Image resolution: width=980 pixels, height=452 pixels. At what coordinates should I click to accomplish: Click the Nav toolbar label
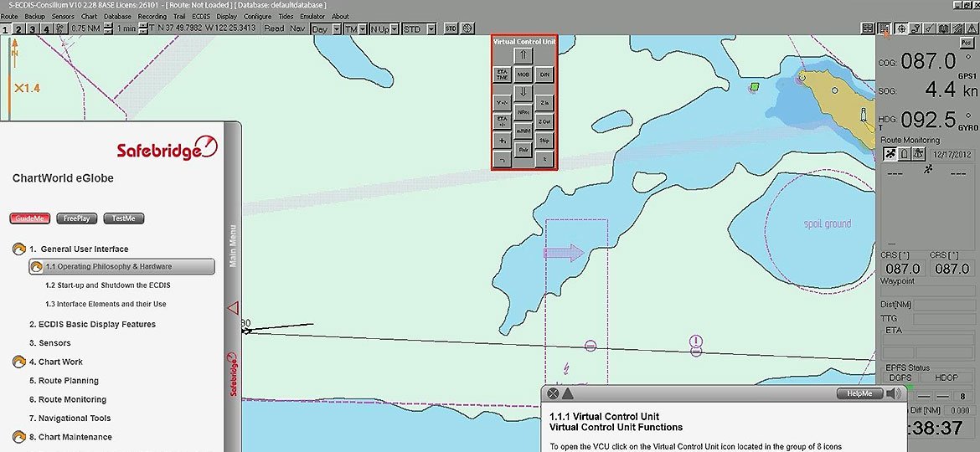[x=297, y=28]
